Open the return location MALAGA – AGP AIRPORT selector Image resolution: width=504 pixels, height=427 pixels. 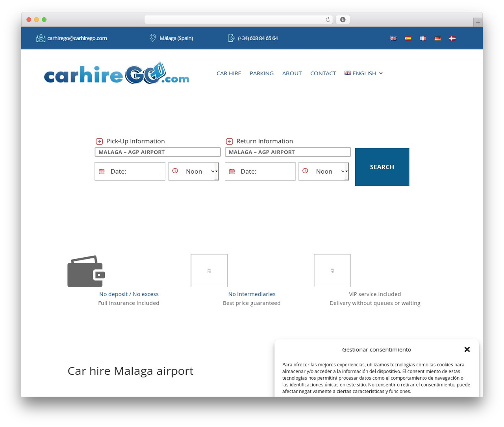pyautogui.click(x=288, y=152)
